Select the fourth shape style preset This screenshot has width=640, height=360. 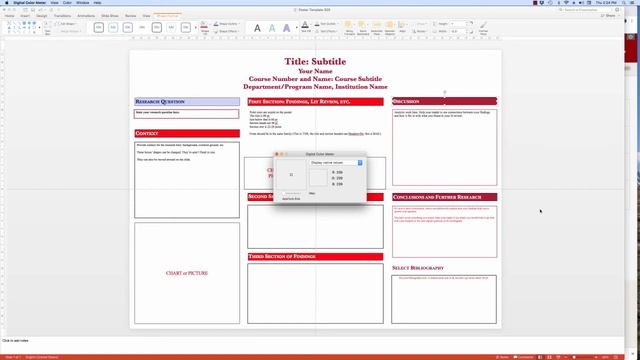[x=142, y=27]
